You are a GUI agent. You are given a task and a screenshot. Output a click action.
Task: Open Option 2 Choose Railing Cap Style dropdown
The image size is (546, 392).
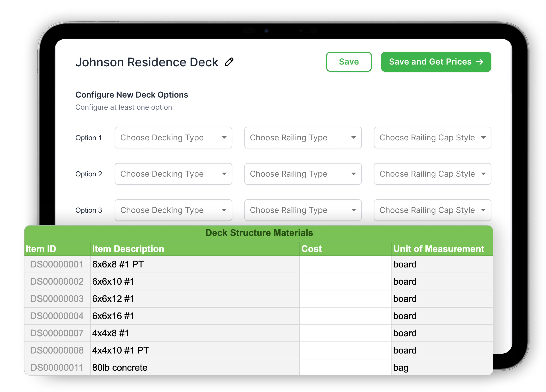click(x=432, y=174)
